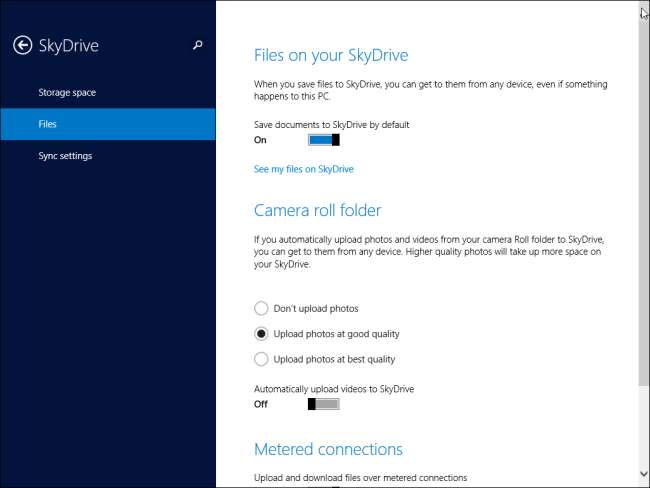650x488 pixels.
Task: Click the Metered connections heading
Action: pos(328,449)
